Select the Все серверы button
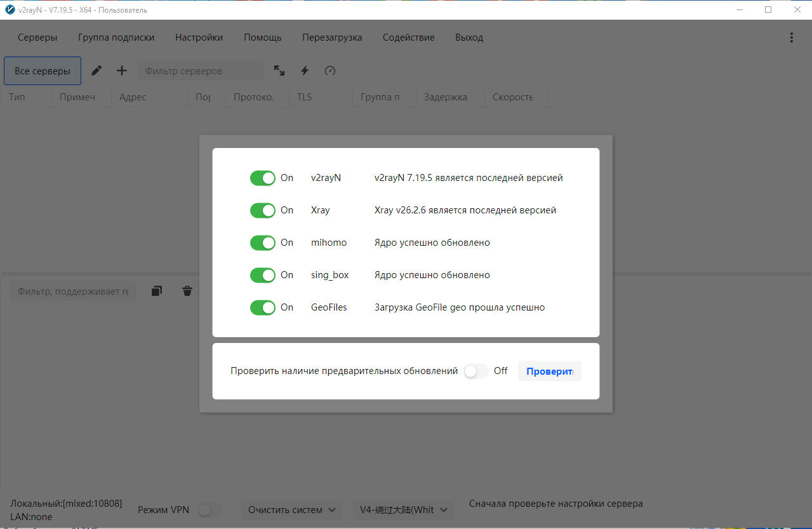Viewport: 812px width, 529px height. (43, 71)
